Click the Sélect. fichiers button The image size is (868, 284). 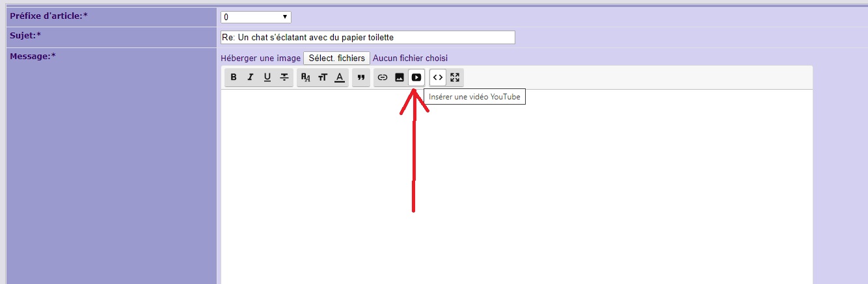coord(336,58)
